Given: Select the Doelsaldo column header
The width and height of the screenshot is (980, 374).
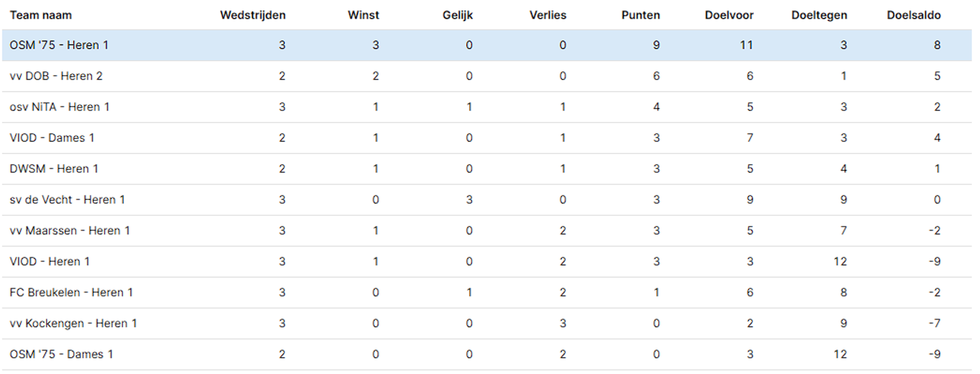Looking at the screenshot, I should [914, 15].
